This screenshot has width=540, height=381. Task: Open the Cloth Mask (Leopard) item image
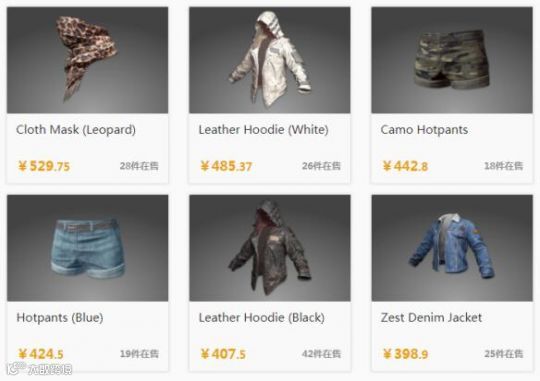pyautogui.click(x=87, y=60)
